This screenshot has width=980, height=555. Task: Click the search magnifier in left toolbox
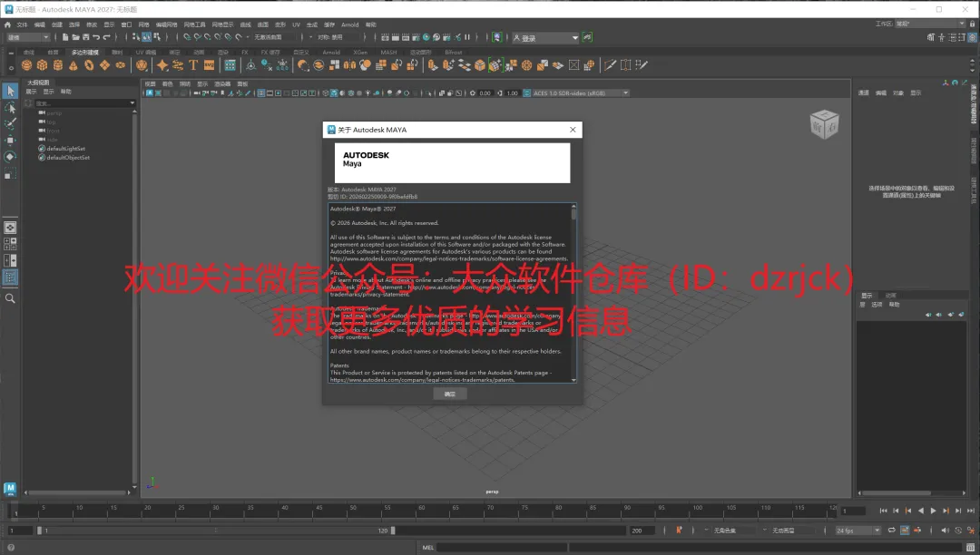click(x=10, y=298)
